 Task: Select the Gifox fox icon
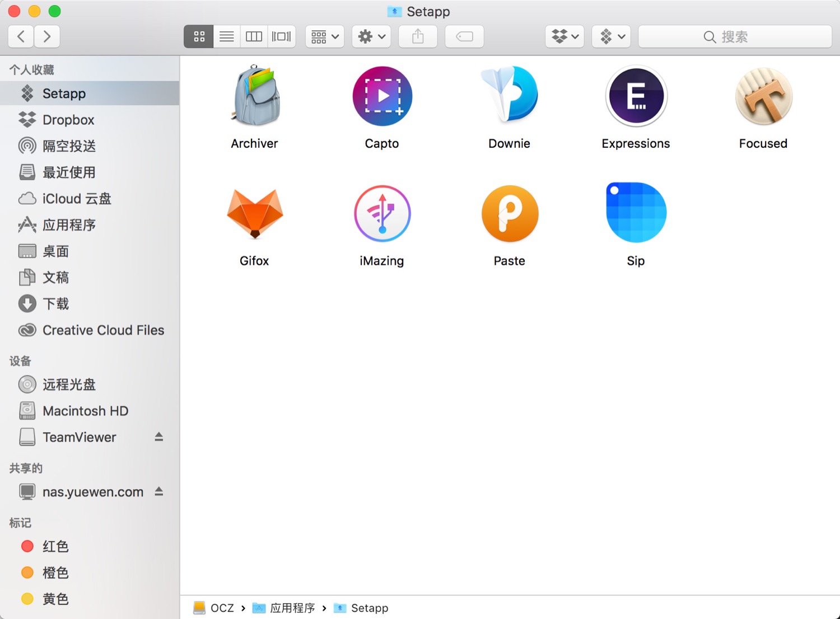pos(255,214)
